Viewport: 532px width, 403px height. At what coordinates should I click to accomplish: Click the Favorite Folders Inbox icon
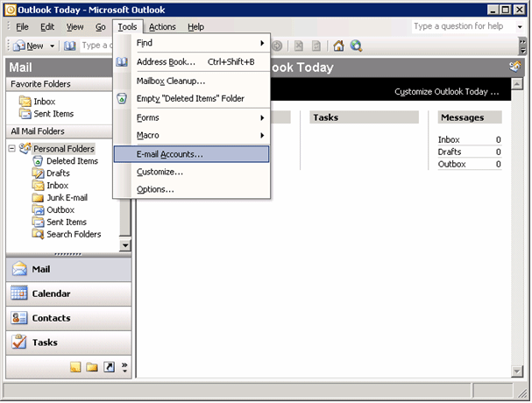point(25,102)
